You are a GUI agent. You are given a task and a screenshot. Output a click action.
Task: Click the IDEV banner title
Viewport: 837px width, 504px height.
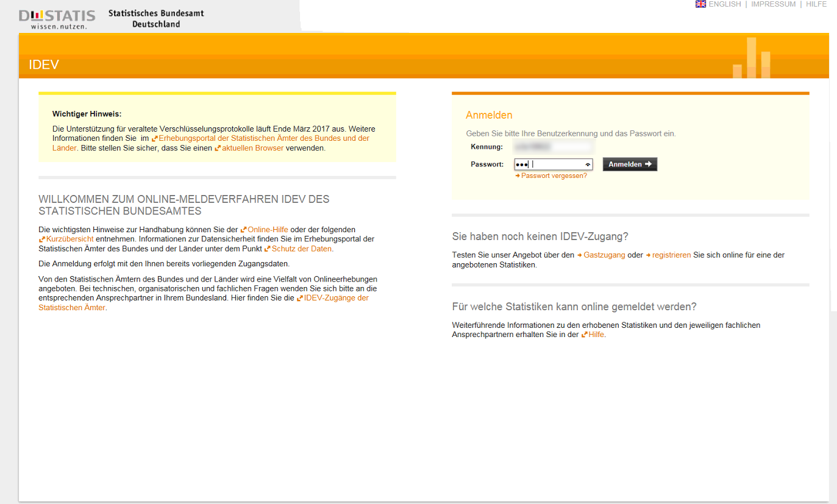pyautogui.click(x=44, y=65)
